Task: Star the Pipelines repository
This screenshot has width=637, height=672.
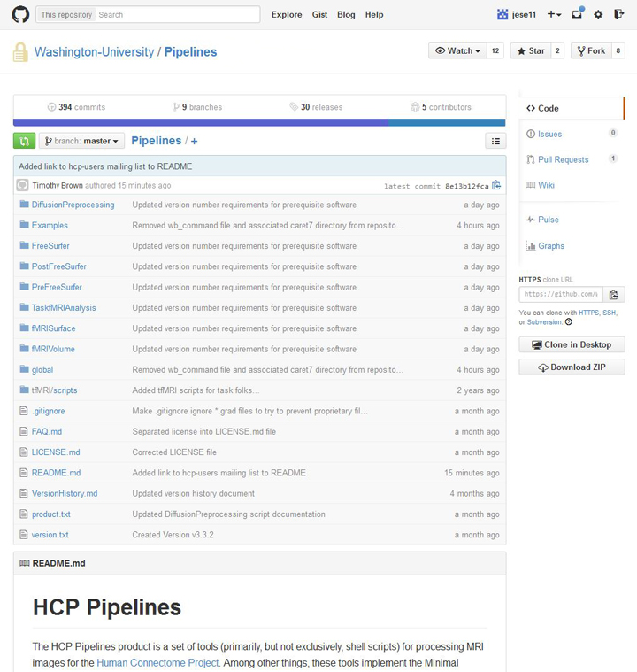Action: pyautogui.click(x=530, y=50)
